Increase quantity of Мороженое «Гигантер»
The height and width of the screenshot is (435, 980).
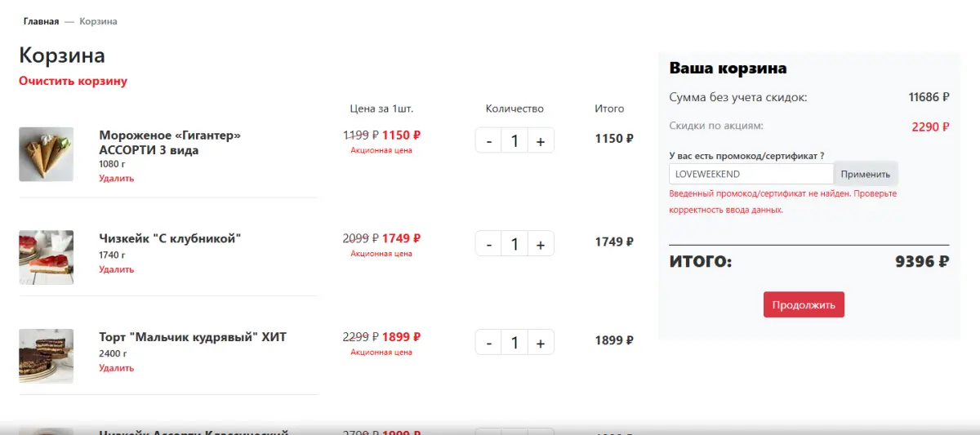pyautogui.click(x=541, y=140)
